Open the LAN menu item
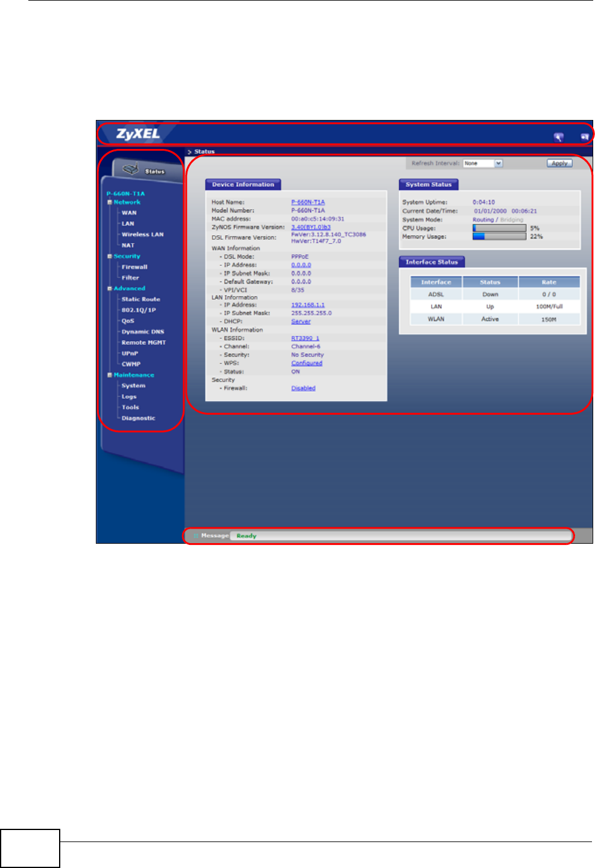The width and height of the screenshot is (595, 868). click(128, 224)
